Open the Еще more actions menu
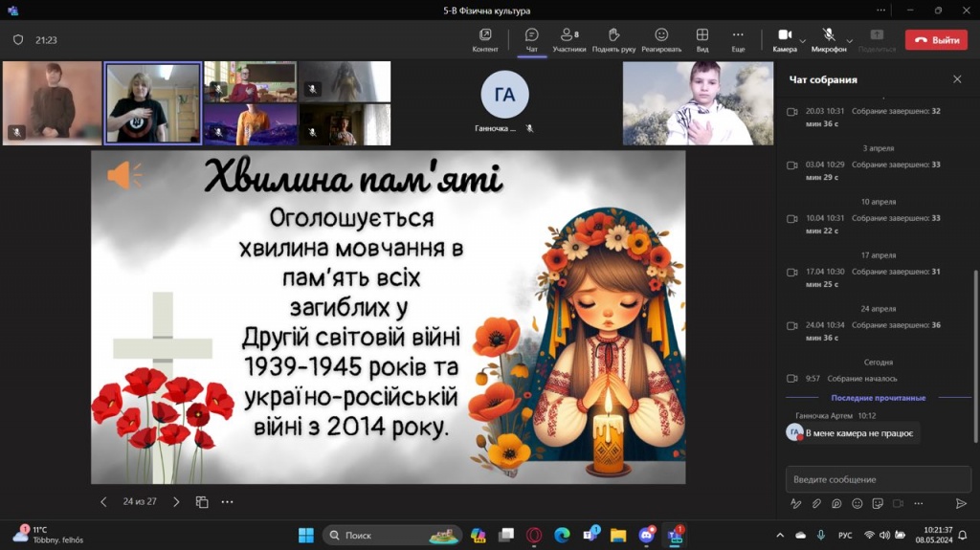 (738, 39)
